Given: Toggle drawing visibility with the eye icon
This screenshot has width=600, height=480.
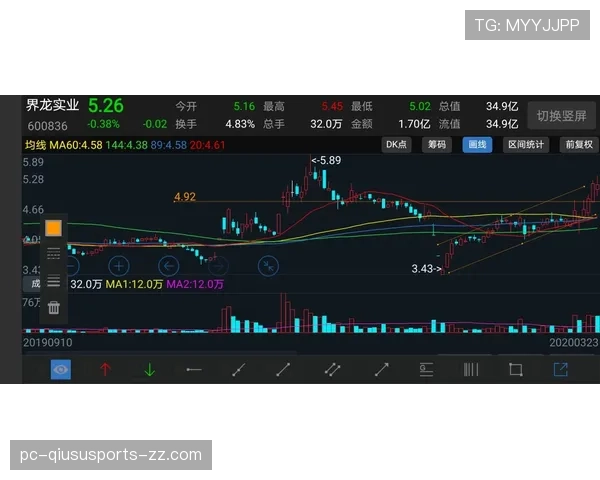Looking at the screenshot, I should coord(61,369).
